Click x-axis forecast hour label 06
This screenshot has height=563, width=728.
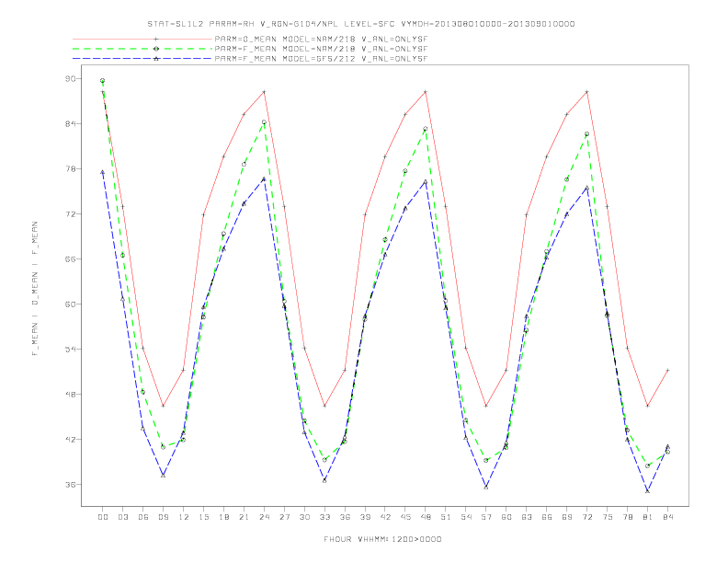143,517
